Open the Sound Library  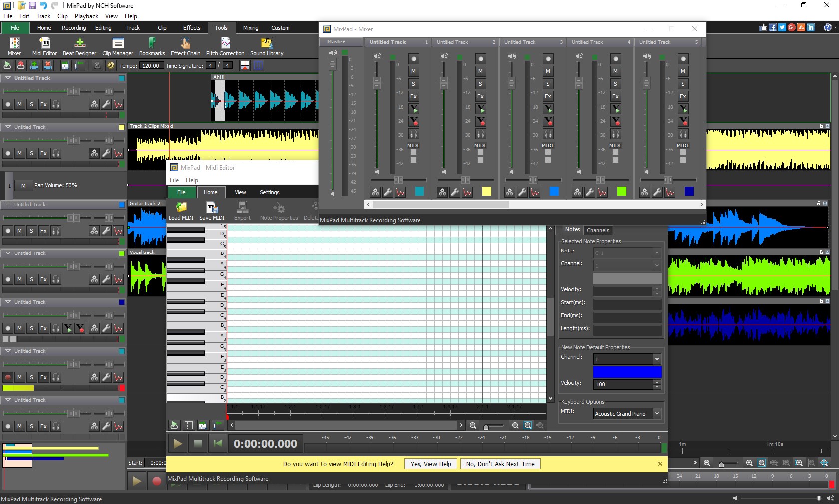coord(267,46)
